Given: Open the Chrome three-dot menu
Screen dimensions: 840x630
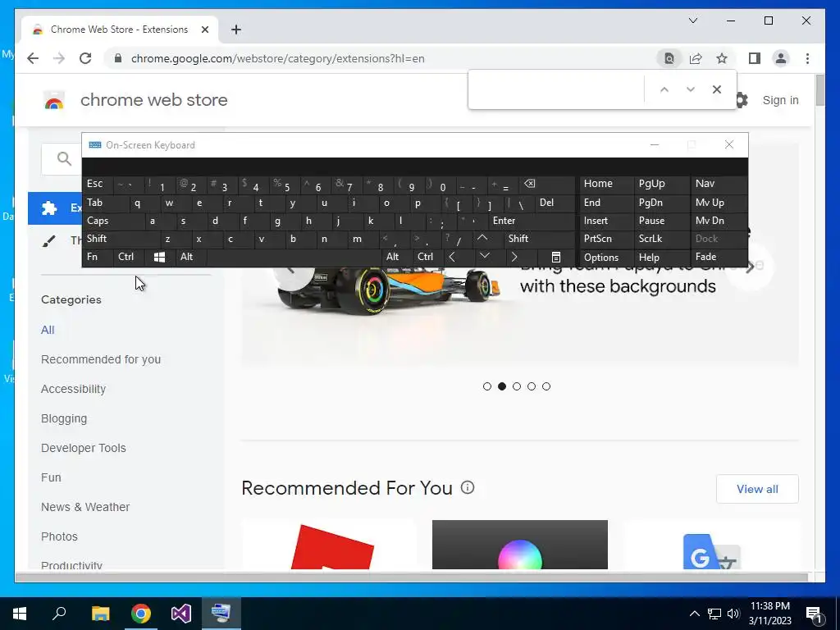Looking at the screenshot, I should (x=807, y=58).
